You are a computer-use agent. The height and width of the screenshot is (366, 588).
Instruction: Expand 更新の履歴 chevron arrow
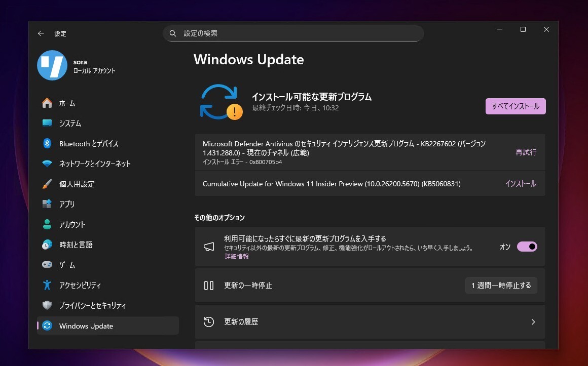pos(533,322)
